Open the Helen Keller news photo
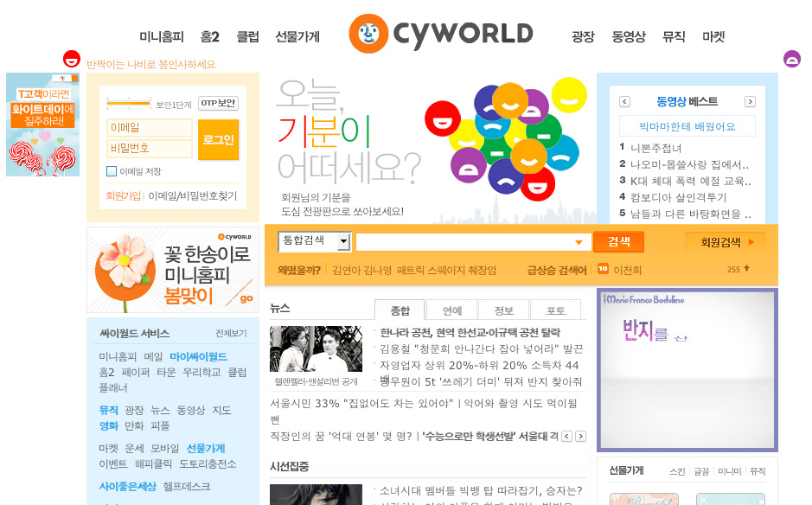Image resolution: width=812 pixels, height=505 pixels. tap(316, 348)
